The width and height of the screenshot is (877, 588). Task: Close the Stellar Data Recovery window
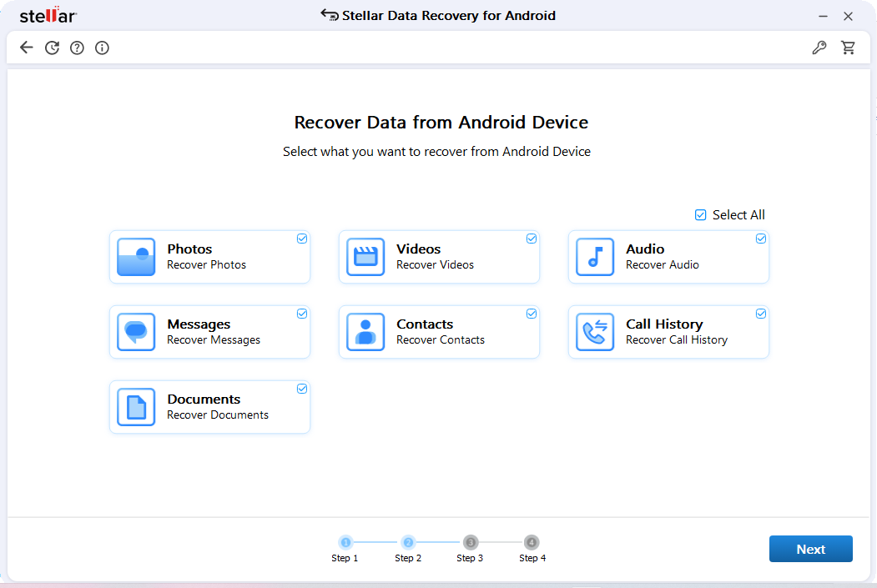point(848,16)
